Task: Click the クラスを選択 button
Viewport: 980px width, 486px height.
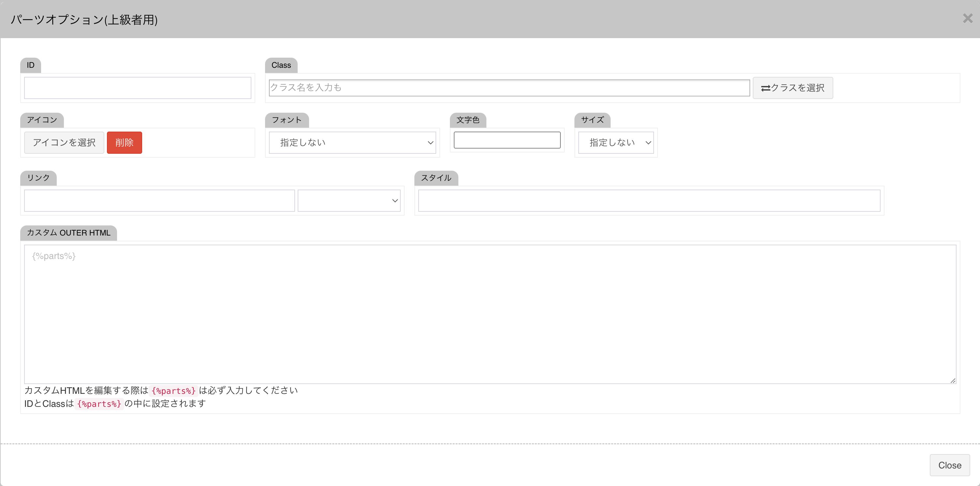Action: click(793, 88)
